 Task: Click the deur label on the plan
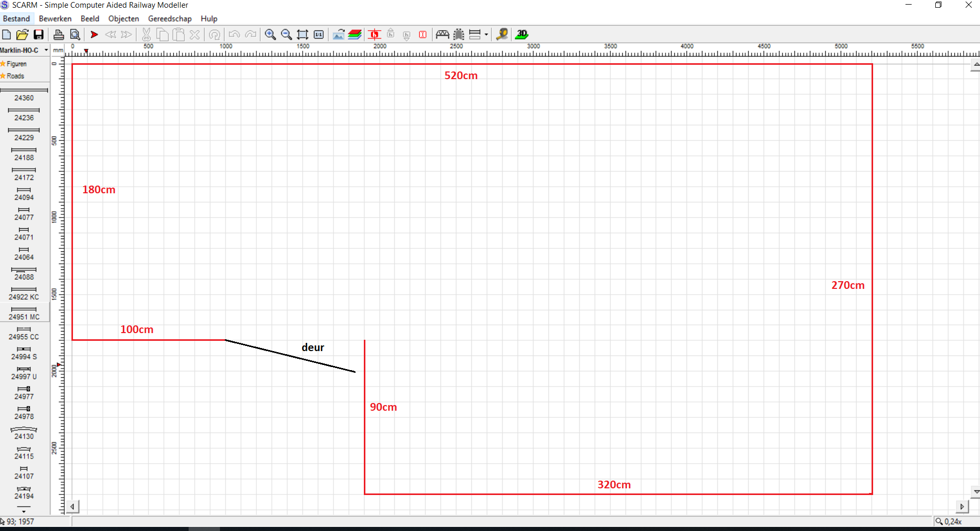click(313, 347)
